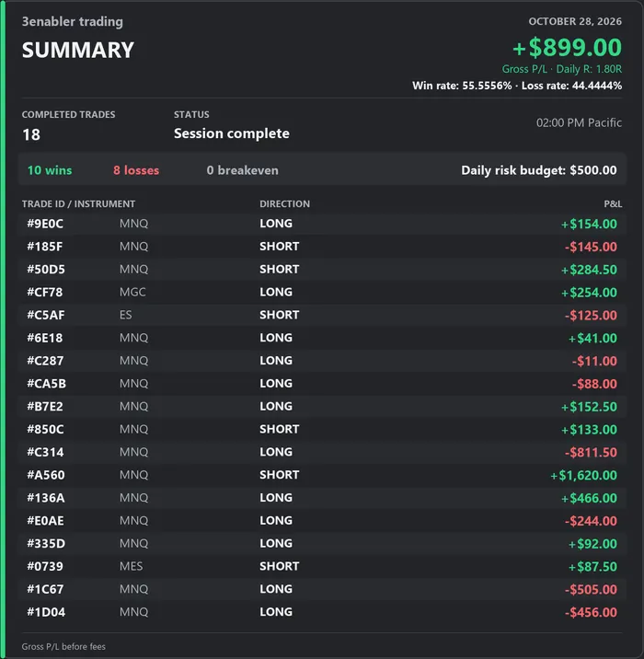Select trade ID #C314

point(45,452)
